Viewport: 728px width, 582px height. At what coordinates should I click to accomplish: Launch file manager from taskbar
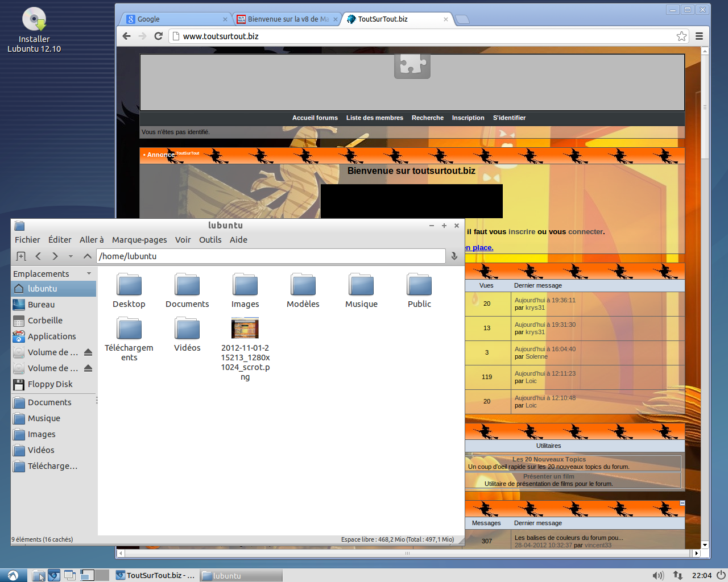click(x=39, y=575)
